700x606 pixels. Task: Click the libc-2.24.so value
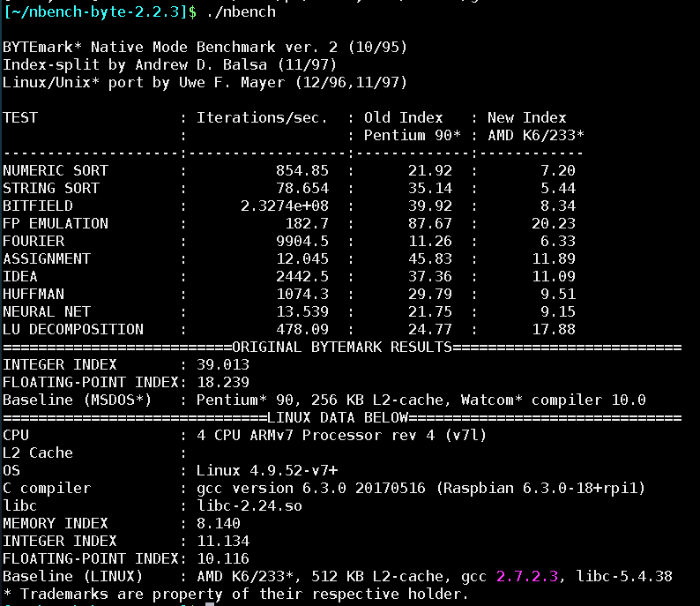(x=249, y=506)
